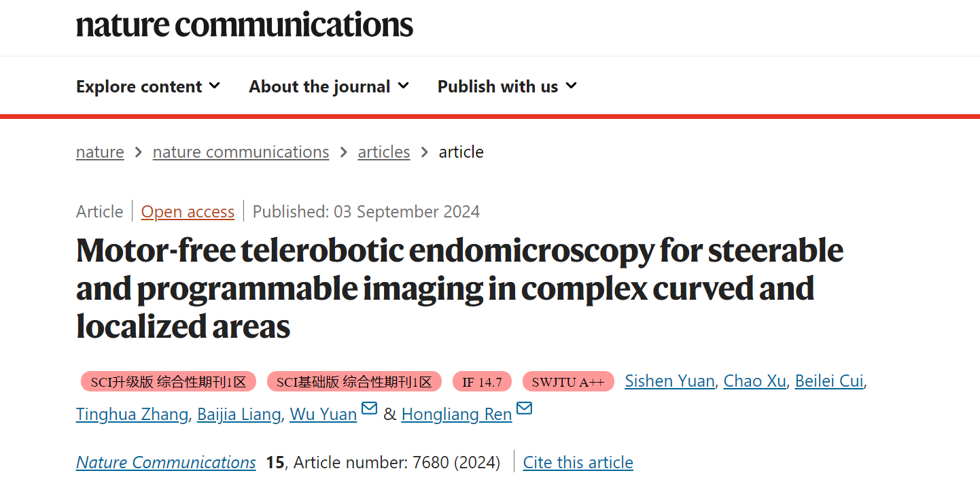
Task: Expand the Explore content menu
Action: pyautogui.click(x=148, y=86)
